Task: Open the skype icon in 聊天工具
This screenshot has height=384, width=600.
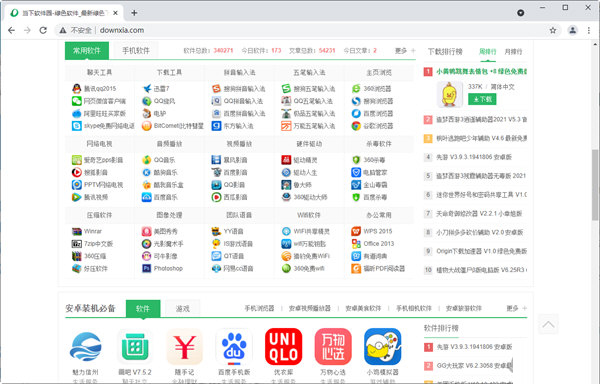Action: [77, 126]
